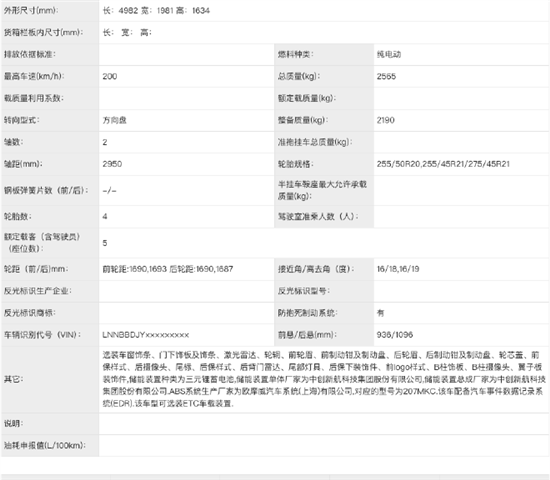This screenshot has width=550, height=480.
Task: Click the rated passengers value 5
Action: [105, 243]
